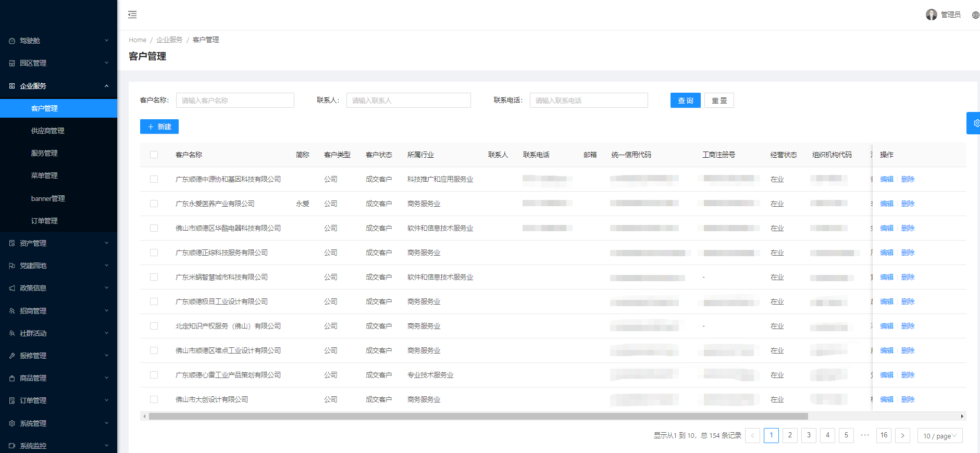Viewport: 980px width, 453px height.
Task: Check the row for 广东永爱医养产业有限公司
Action: pos(154,204)
